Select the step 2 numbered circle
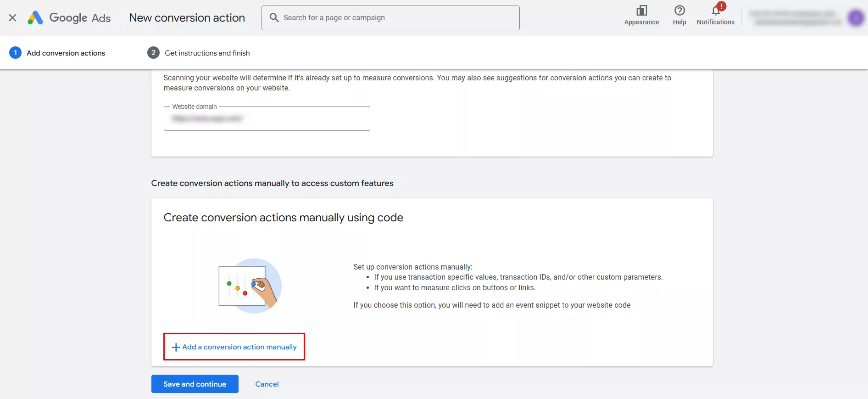Viewport: 868px width, 399px height. 153,53
